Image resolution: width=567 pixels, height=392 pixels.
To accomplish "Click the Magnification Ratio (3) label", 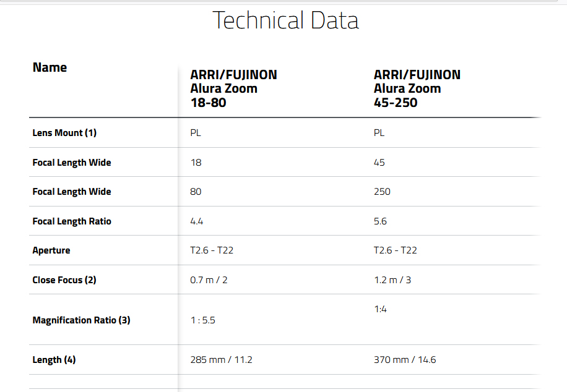I will [x=81, y=320].
